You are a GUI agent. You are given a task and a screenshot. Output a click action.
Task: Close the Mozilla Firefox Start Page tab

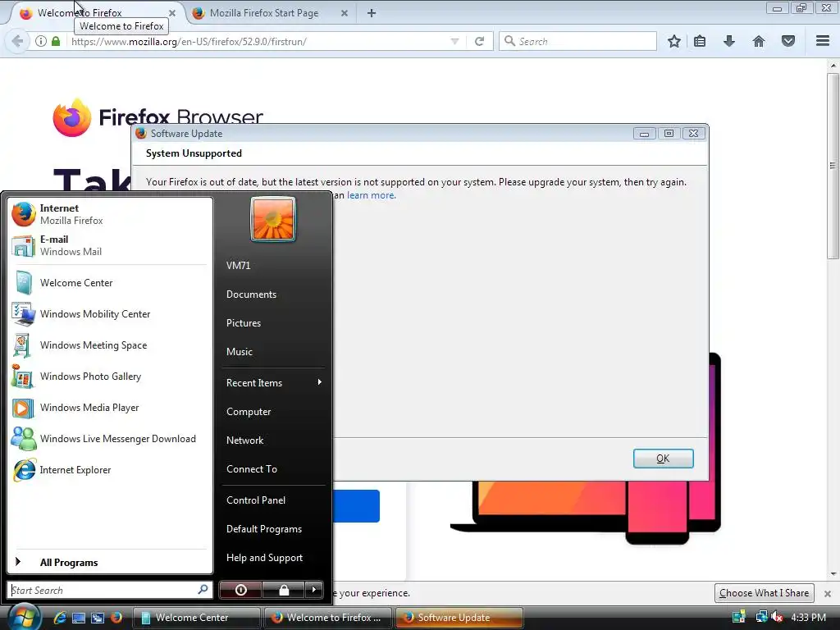345,13
